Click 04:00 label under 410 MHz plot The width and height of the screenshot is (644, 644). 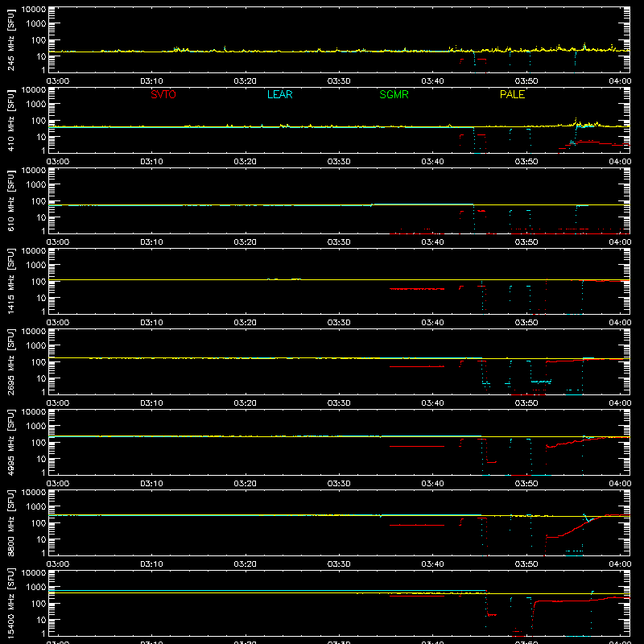(x=620, y=162)
